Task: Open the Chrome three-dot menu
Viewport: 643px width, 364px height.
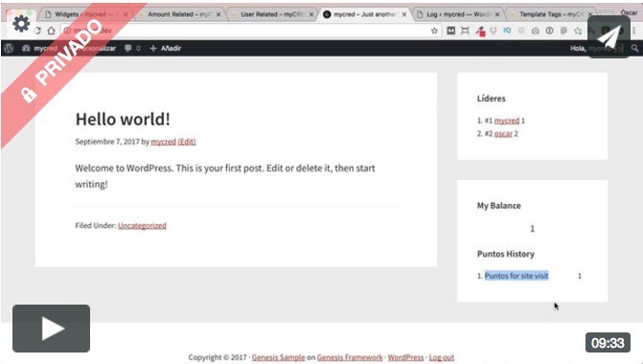Action: (x=634, y=31)
